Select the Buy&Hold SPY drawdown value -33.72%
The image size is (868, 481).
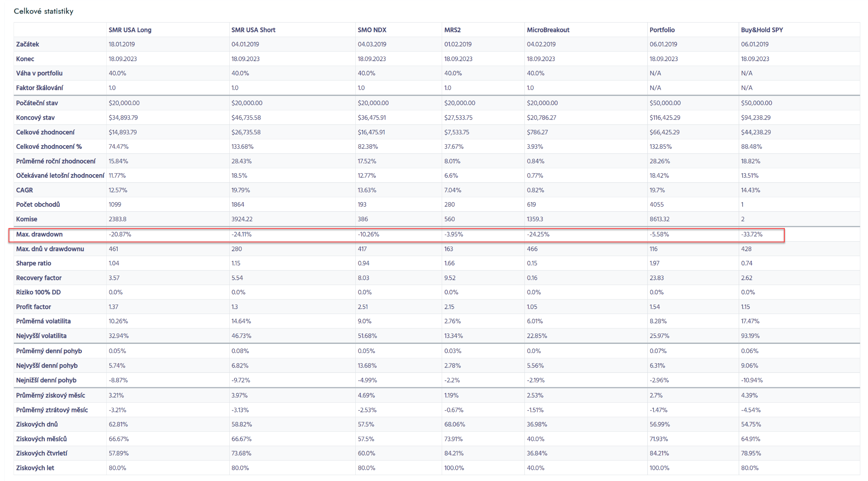coord(751,234)
